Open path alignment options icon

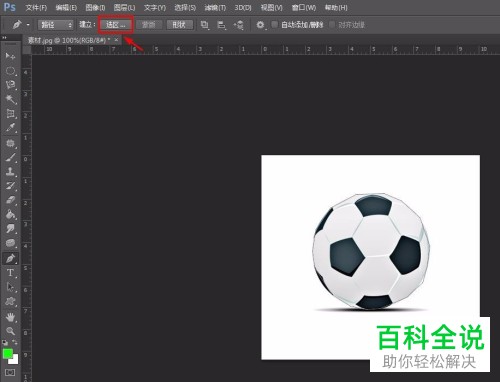coord(221,25)
